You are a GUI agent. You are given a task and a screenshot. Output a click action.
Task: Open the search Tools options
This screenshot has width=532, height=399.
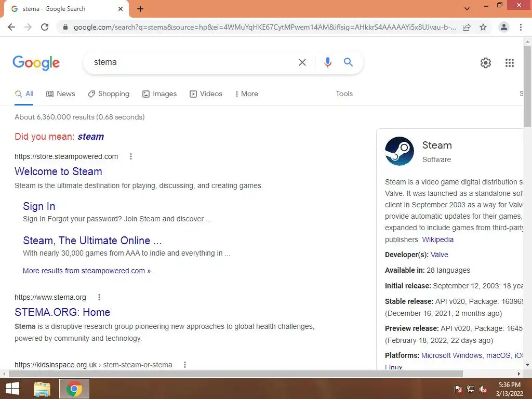tap(344, 94)
